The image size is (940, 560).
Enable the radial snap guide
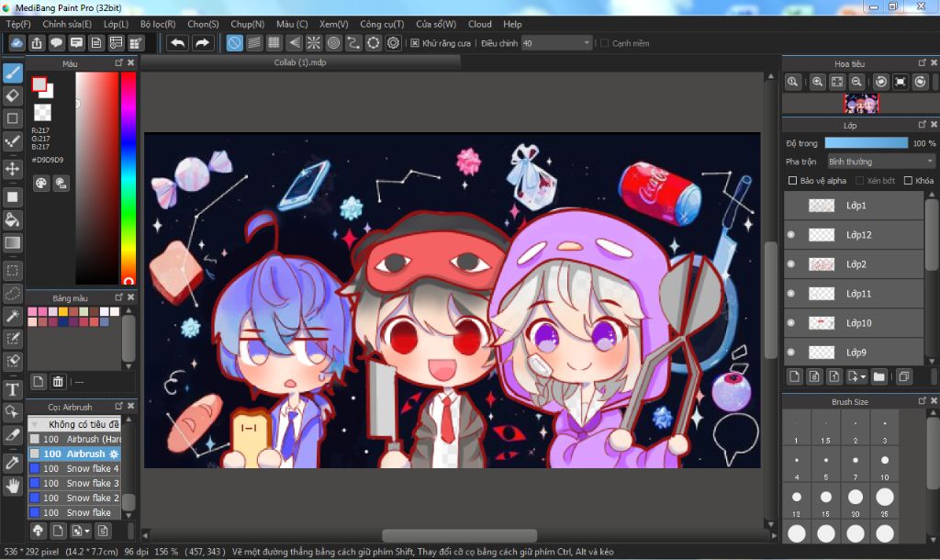(314, 43)
